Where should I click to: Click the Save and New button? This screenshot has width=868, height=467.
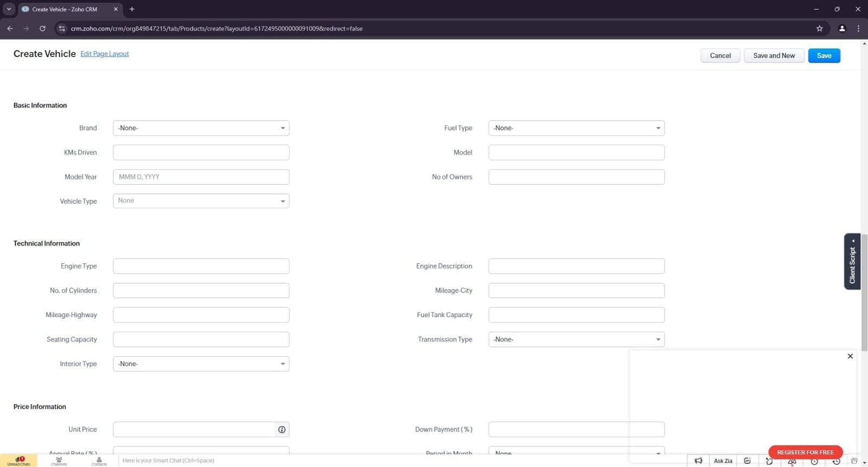(774, 55)
